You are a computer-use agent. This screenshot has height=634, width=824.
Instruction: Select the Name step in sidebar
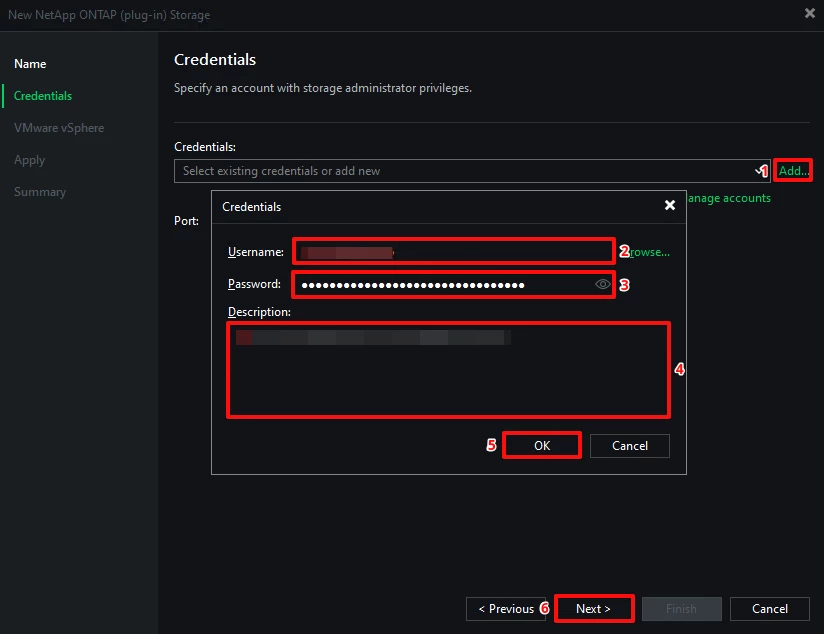[x=30, y=64]
